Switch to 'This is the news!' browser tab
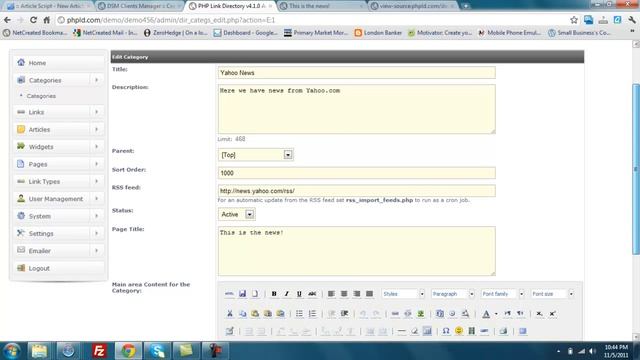The image size is (640, 360). [321, 6]
